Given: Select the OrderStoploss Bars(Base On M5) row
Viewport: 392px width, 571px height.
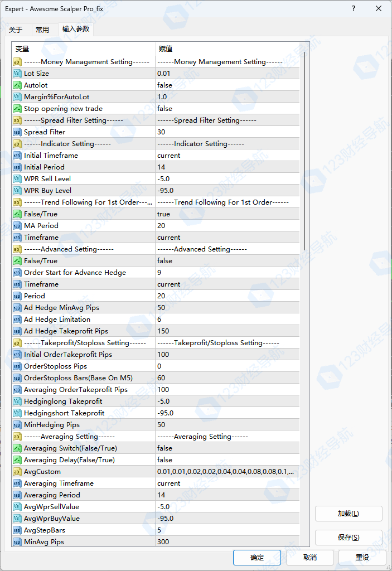Looking at the screenshot, I should click(x=156, y=378).
